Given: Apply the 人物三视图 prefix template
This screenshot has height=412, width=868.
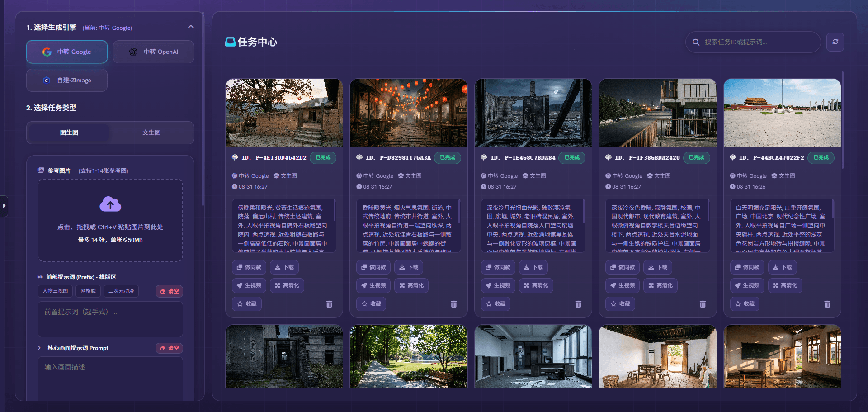Looking at the screenshot, I should 55,291.
